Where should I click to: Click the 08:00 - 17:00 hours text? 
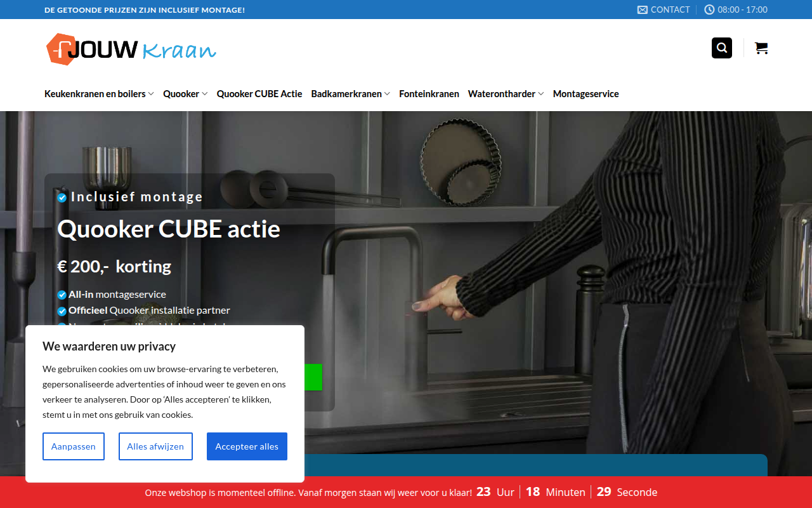743,10
